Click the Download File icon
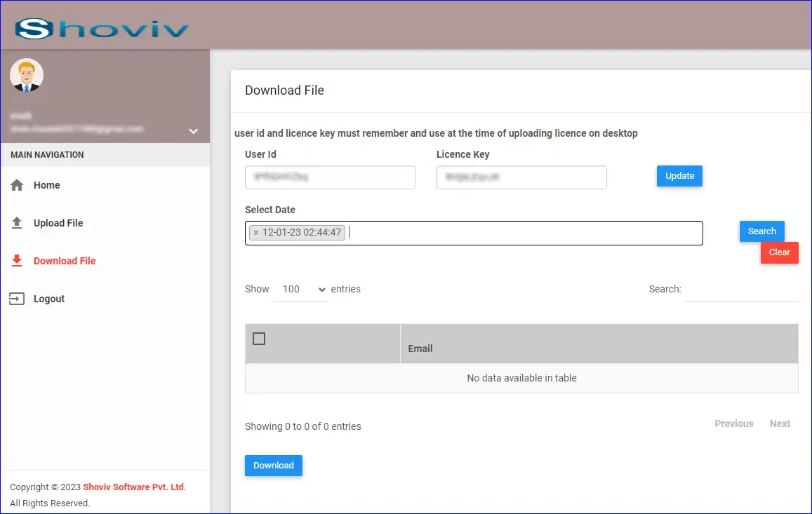812x514 pixels. pos(18,260)
